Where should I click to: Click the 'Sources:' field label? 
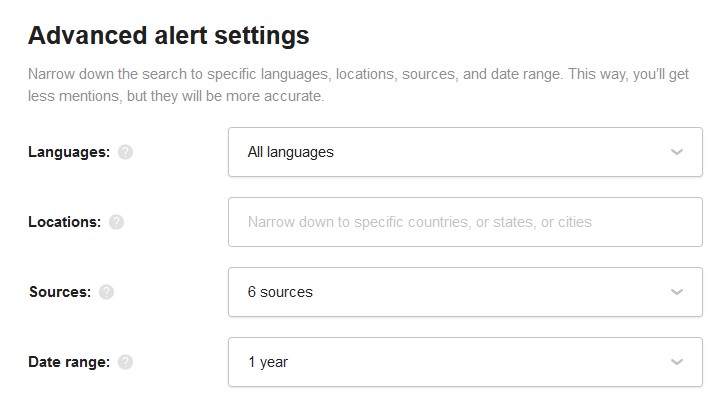click(60, 292)
